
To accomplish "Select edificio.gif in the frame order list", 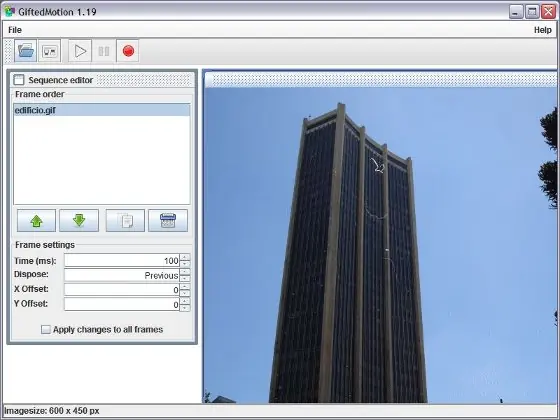I will click(x=102, y=110).
